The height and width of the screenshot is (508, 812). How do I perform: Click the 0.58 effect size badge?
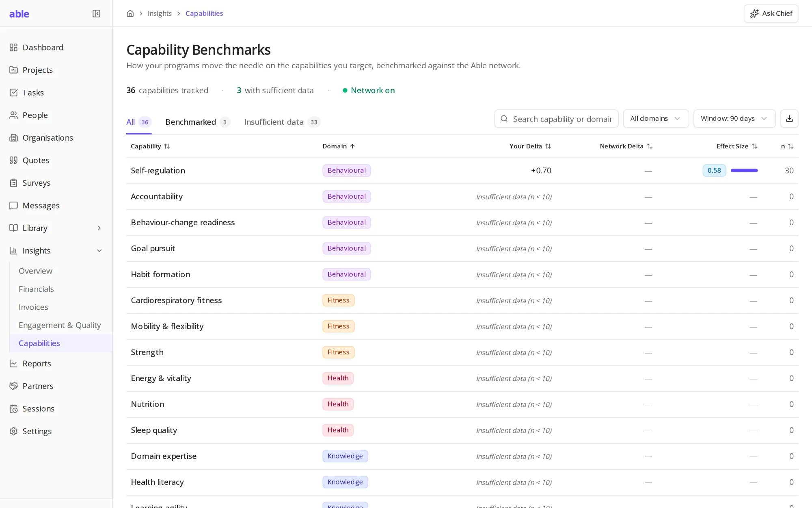714,170
